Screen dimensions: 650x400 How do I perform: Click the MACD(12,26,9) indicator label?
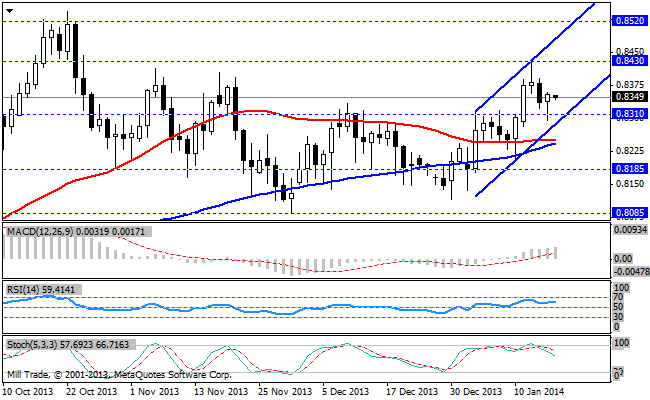point(78,232)
